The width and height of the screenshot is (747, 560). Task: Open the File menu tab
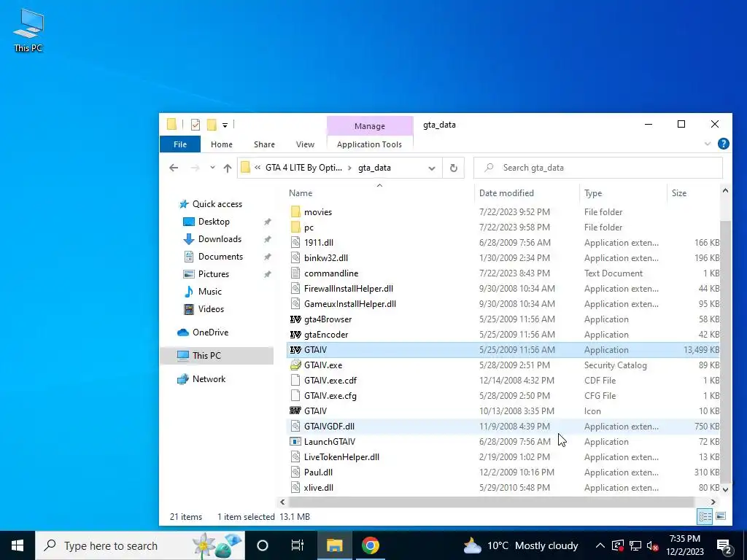tap(180, 144)
